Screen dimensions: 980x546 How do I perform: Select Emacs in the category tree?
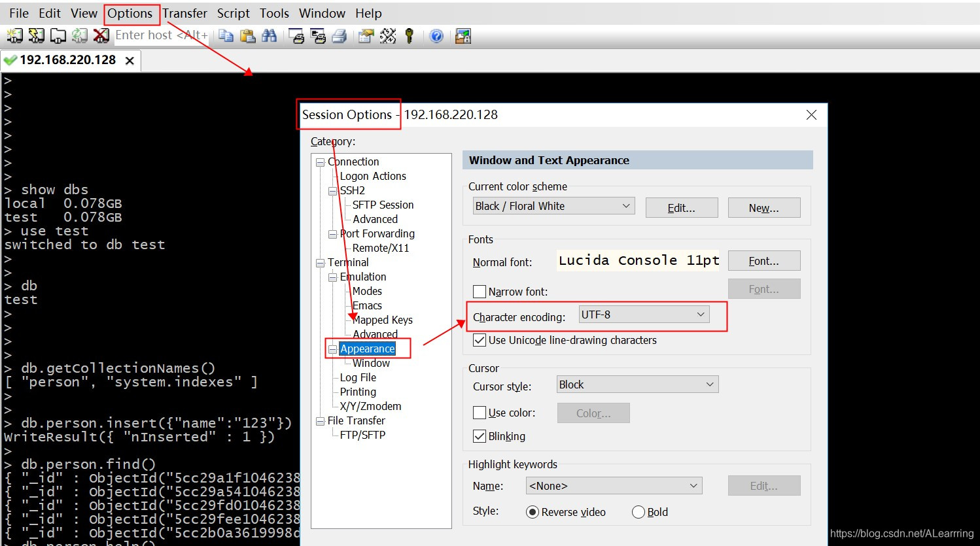pos(367,306)
